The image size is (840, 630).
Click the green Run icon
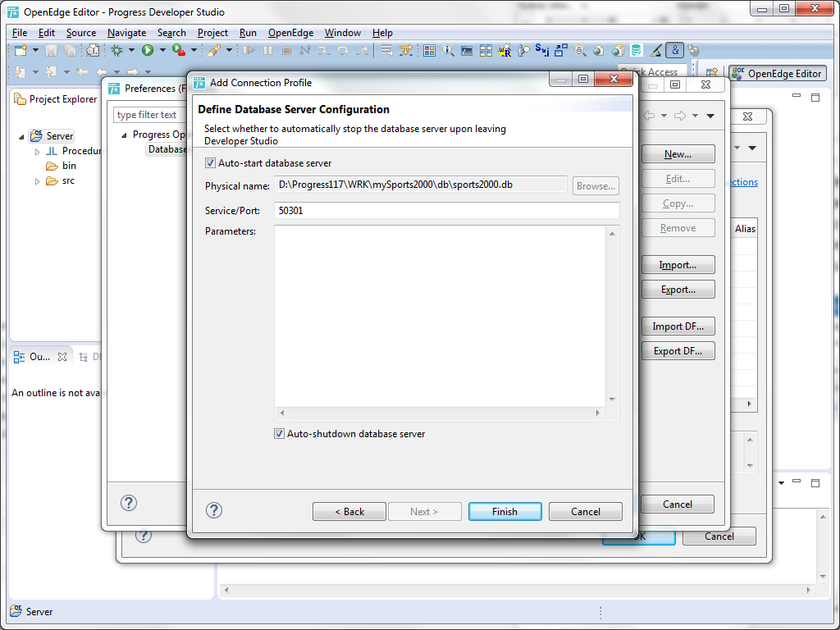(x=148, y=50)
